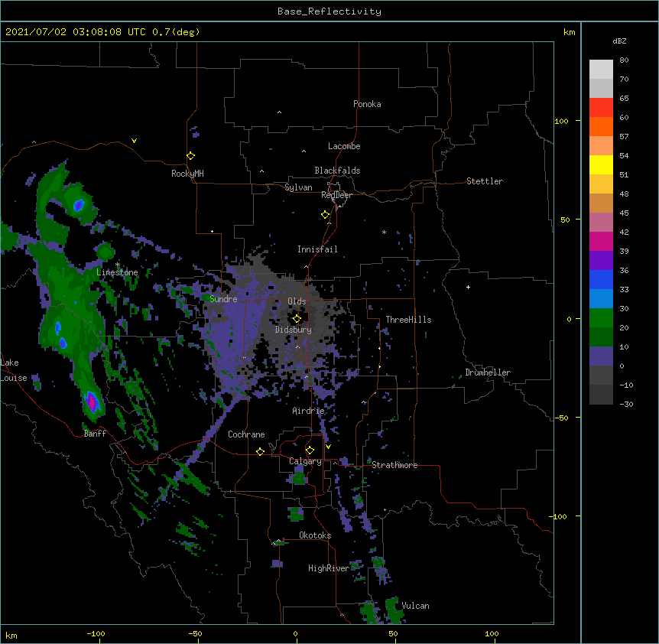Click the Vulcan label
The image size is (659, 644).
pos(415,606)
